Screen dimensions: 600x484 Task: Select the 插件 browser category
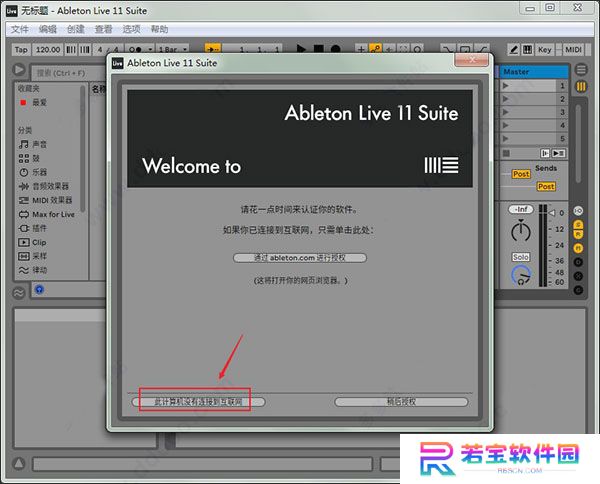coord(39,228)
